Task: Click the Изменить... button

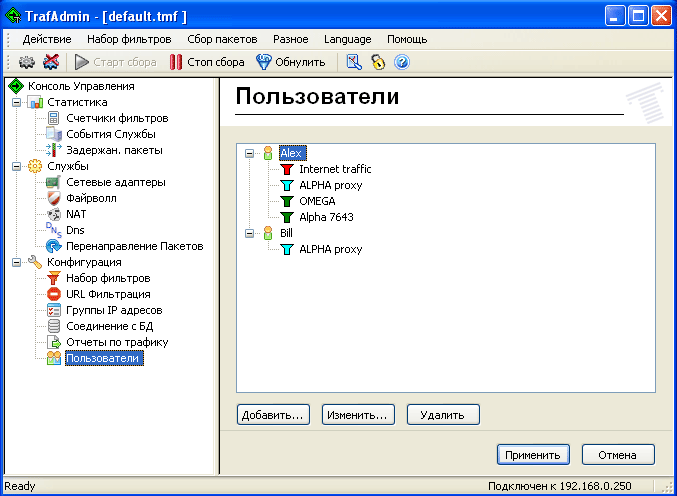Action: [358, 415]
